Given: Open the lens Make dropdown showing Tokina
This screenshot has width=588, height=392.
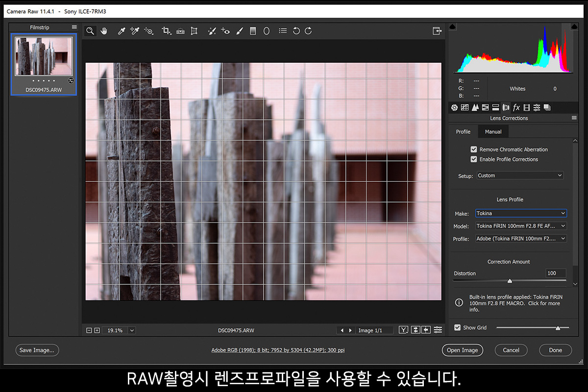Looking at the screenshot, I should (x=521, y=213).
